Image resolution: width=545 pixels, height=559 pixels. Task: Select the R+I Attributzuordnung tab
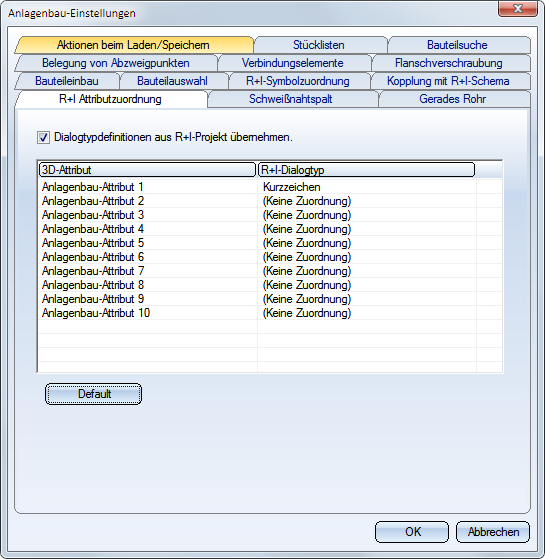click(110, 99)
